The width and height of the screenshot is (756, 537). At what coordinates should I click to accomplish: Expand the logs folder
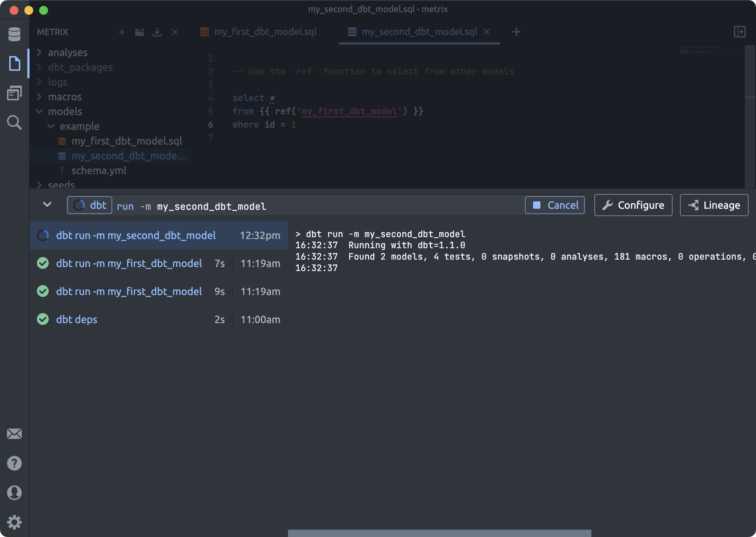(x=39, y=82)
